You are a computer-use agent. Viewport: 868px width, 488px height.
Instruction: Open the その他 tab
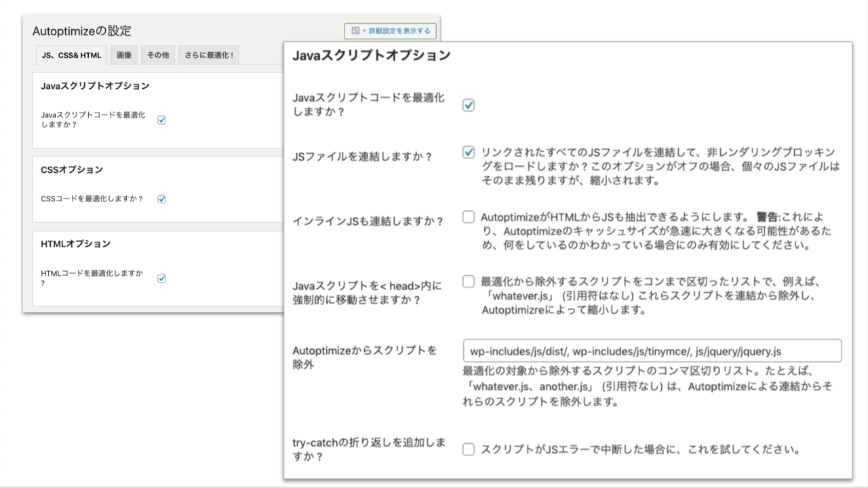tap(158, 56)
